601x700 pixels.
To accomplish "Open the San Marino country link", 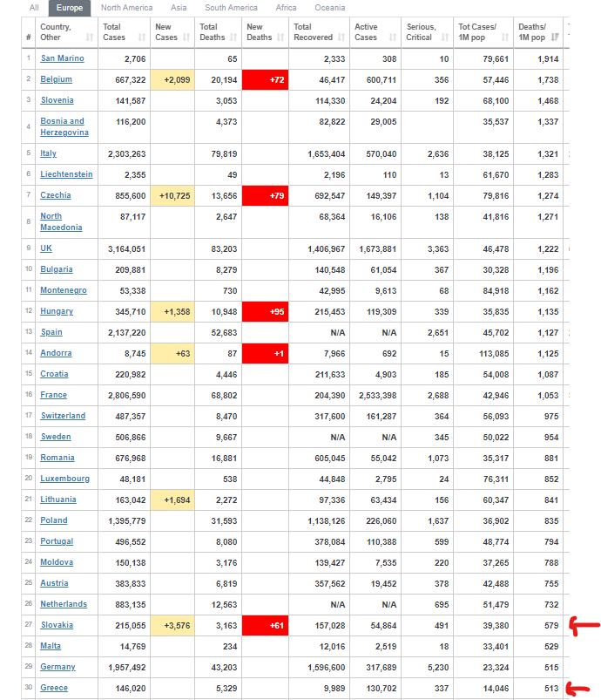I will (x=61, y=58).
